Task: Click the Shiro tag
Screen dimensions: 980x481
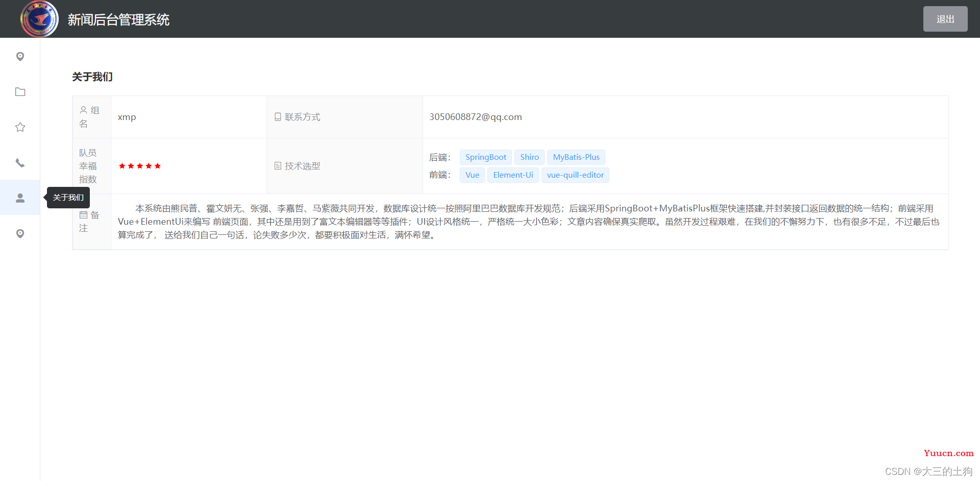Action: tap(529, 157)
